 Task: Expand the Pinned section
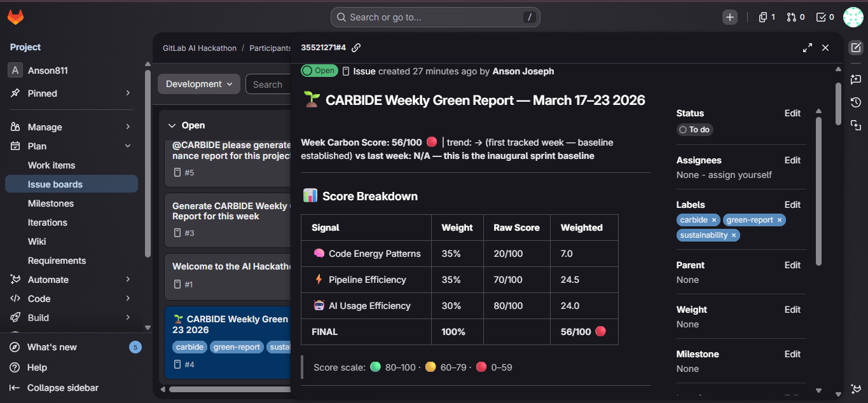(x=128, y=93)
